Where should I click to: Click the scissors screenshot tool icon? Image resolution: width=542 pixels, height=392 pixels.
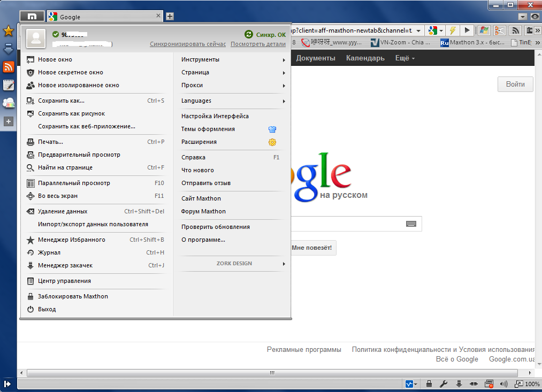[x=499, y=30]
